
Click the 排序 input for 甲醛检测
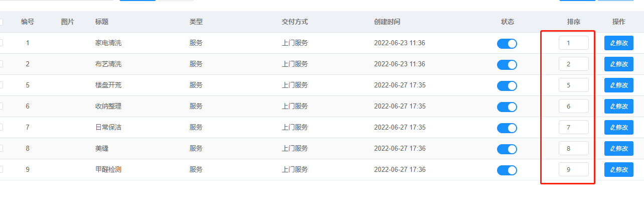coord(574,170)
